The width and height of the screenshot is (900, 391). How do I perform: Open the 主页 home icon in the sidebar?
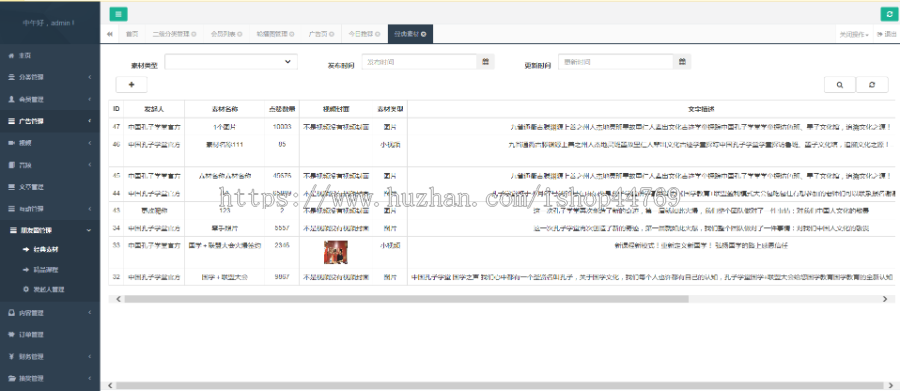pyautogui.click(x=11, y=55)
